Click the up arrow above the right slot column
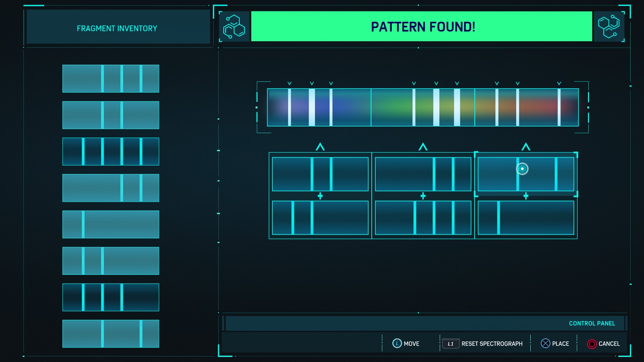 (x=526, y=147)
